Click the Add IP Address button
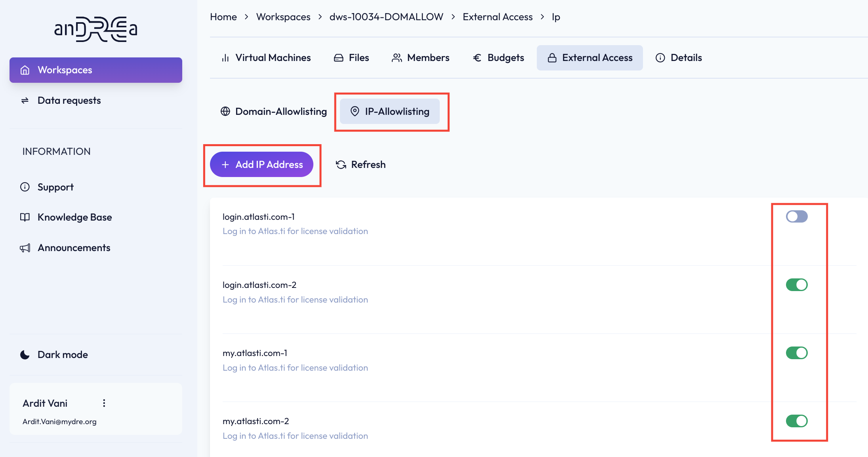868x457 pixels. pos(261,164)
